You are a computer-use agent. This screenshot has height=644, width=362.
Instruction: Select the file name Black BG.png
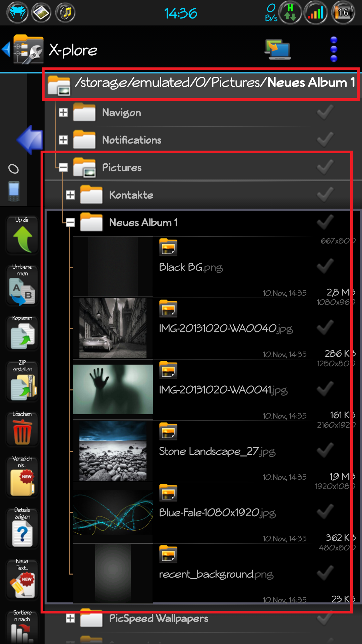191,267
